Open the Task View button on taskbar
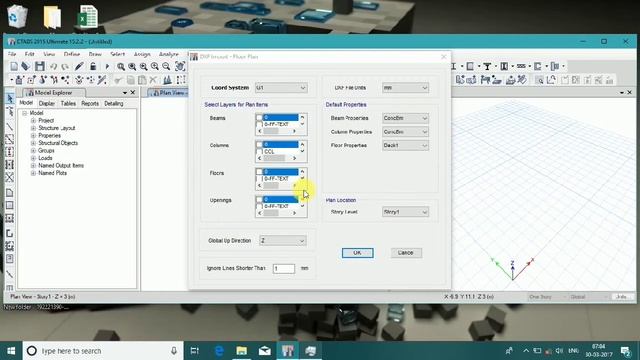Screen dimensions: 640x360 click(195, 351)
